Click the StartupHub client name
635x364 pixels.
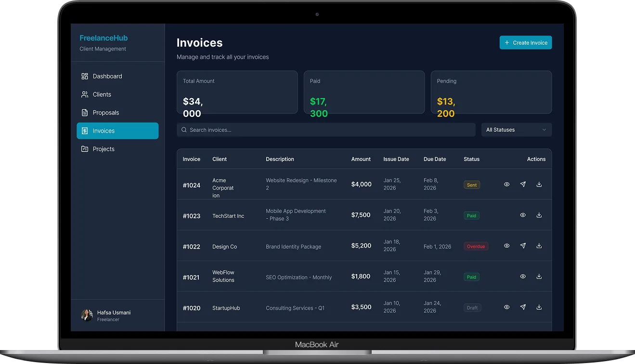coord(226,308)
